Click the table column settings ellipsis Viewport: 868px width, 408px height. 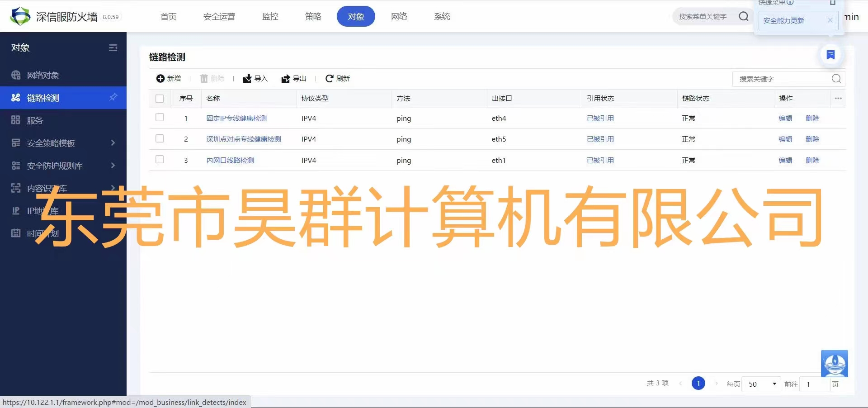(x=838, y=99)
